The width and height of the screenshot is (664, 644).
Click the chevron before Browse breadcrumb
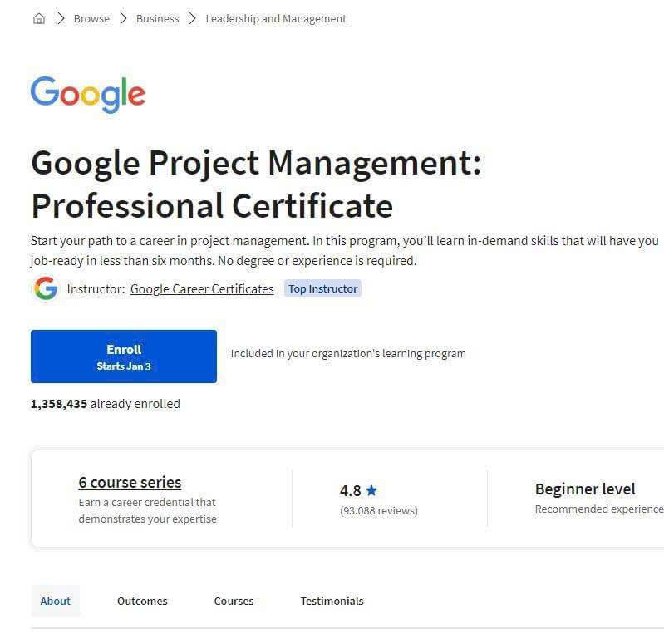[61, 18]
